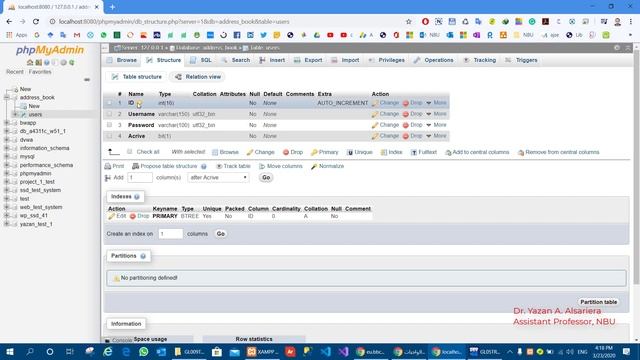Open WhatsApp from the taskbar
The image size is (640, 360).
[143, 351]
